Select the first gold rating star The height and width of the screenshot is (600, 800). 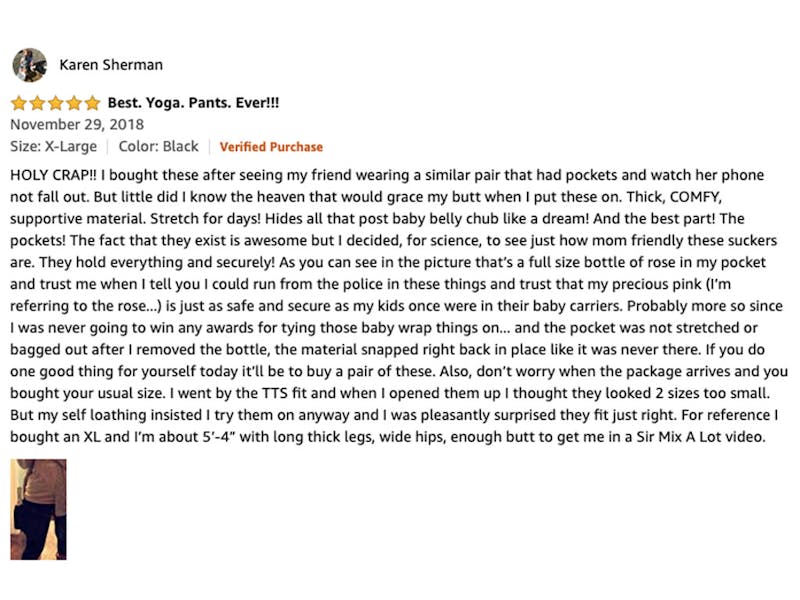pyautogui.click(x=19, y=103)
